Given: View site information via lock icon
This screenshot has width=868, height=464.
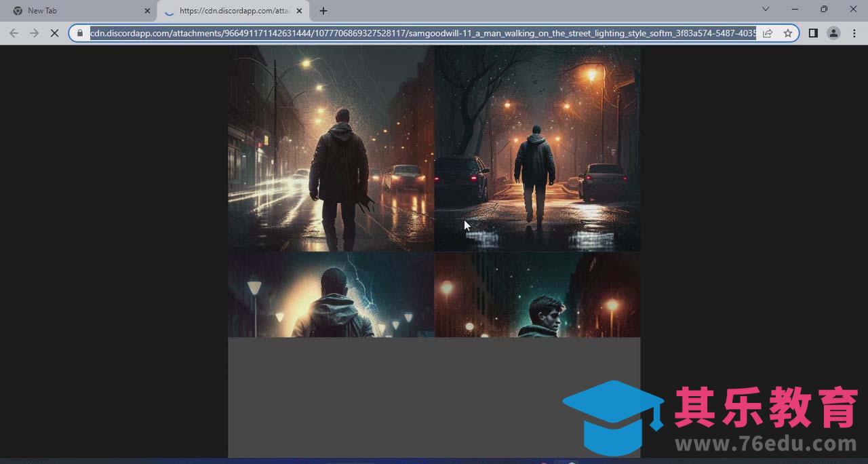Looking at the screenshot, I should click(x=80, y=33).
